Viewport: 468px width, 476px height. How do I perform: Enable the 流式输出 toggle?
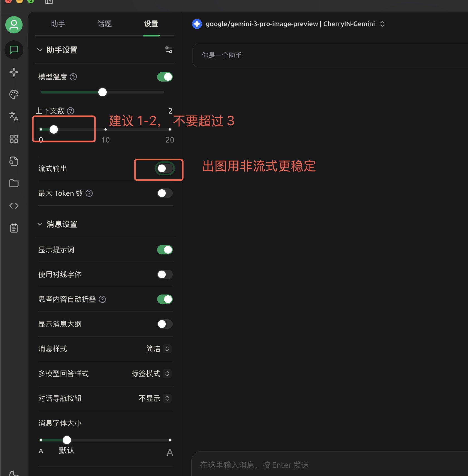165,168
